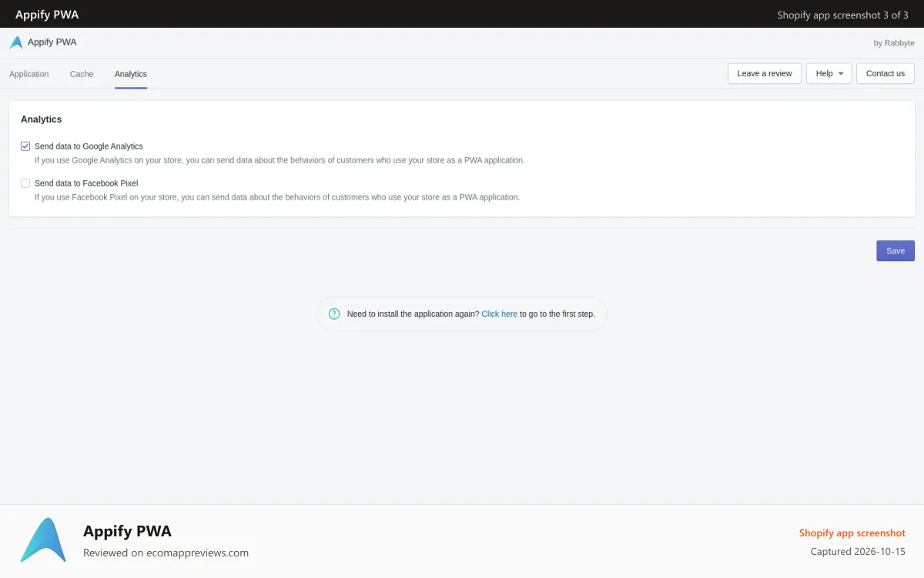Click the Contact us button
Screen dimensions: 924x578
point(885,73)
